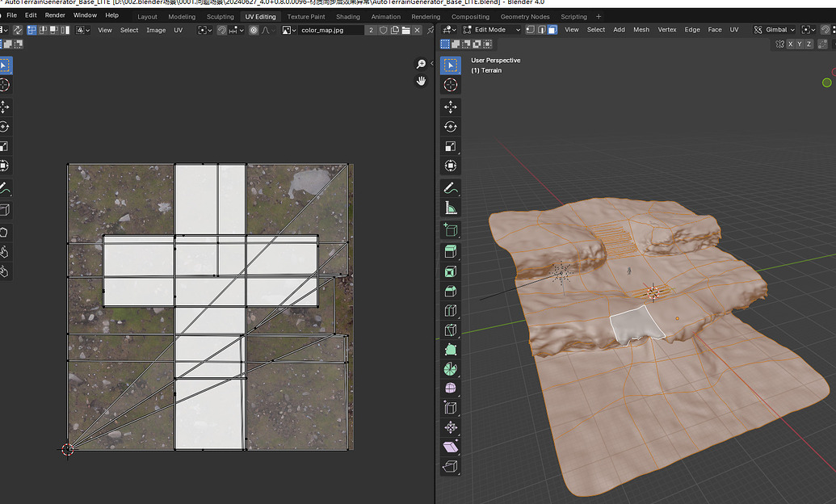Select the Select Box tool in the 3D viewport
The width and height of the screenshot is (836, 504).
pyautogui.click(x=451, y=65)
